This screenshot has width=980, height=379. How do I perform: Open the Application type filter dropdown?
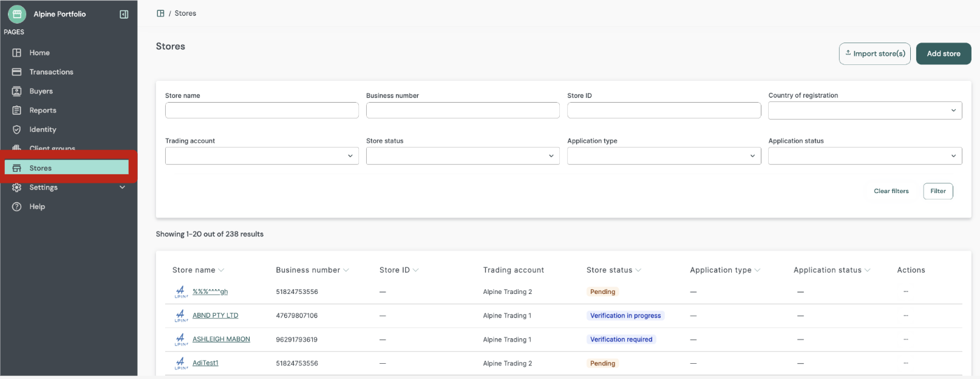(x=664, y=155)
